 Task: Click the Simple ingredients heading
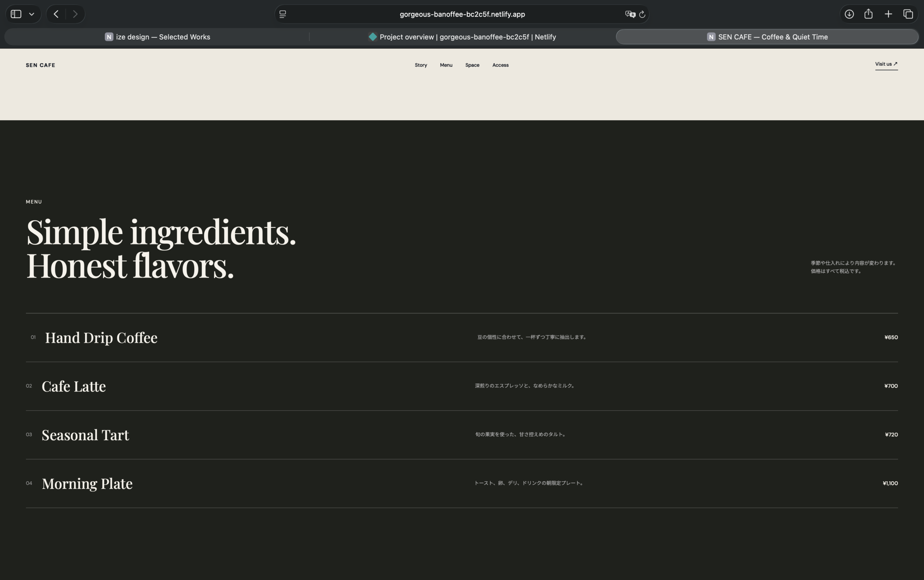click(x=161, y=249)
